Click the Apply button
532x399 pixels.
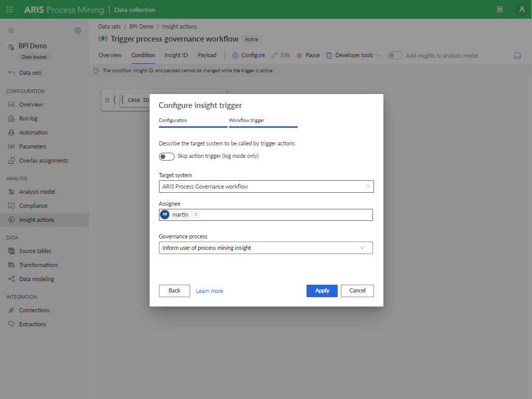(x=322, y=291)
